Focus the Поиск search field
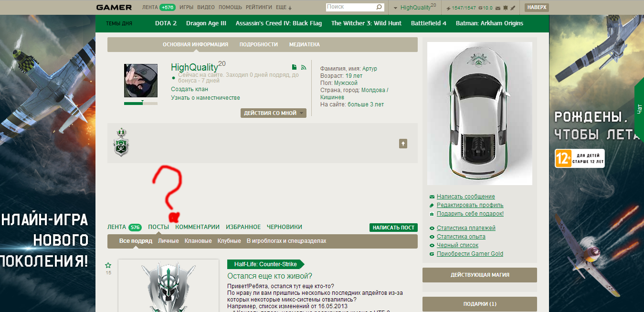This screenshot has height=312, width=644. [351, 7]
